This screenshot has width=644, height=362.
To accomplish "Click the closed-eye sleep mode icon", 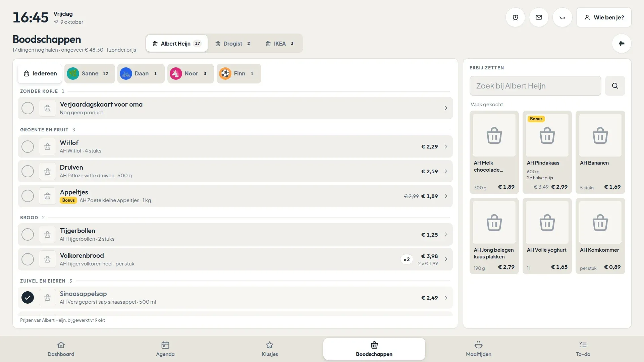I will [x=562, y=17].
